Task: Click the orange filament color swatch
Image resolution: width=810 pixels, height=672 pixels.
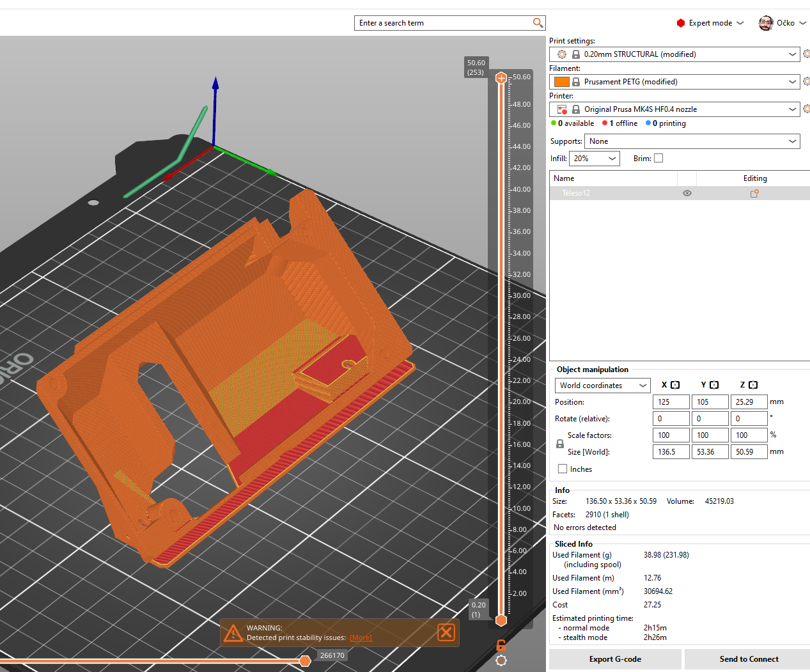Action: [561, 82]
